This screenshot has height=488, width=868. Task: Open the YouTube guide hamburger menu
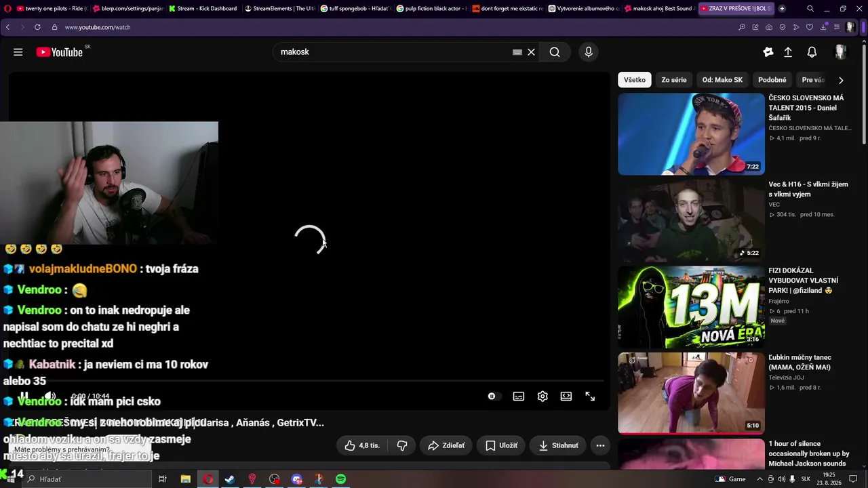pyautogui.click(x=18, y=52)
